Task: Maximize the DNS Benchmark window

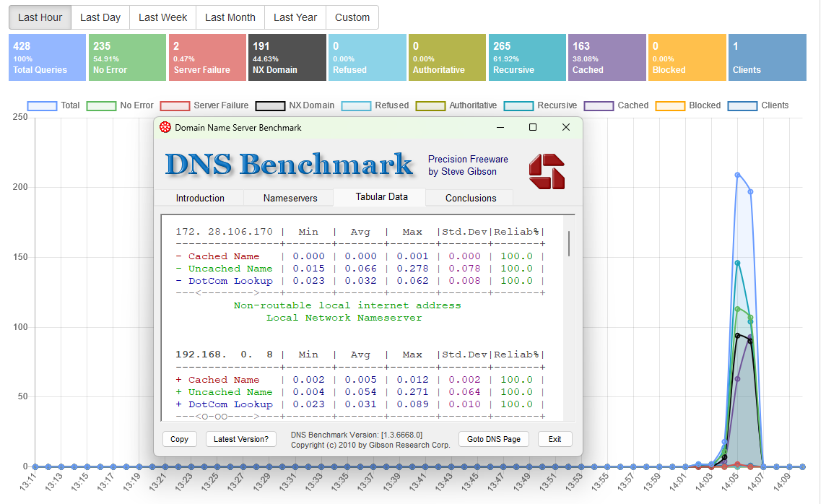Action: click(x=533, y=128)
